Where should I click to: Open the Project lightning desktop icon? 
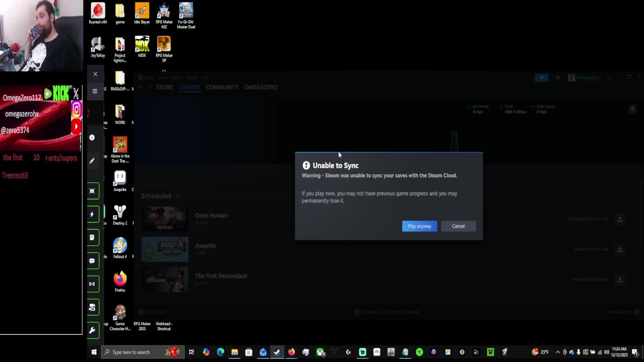(120, 50)
